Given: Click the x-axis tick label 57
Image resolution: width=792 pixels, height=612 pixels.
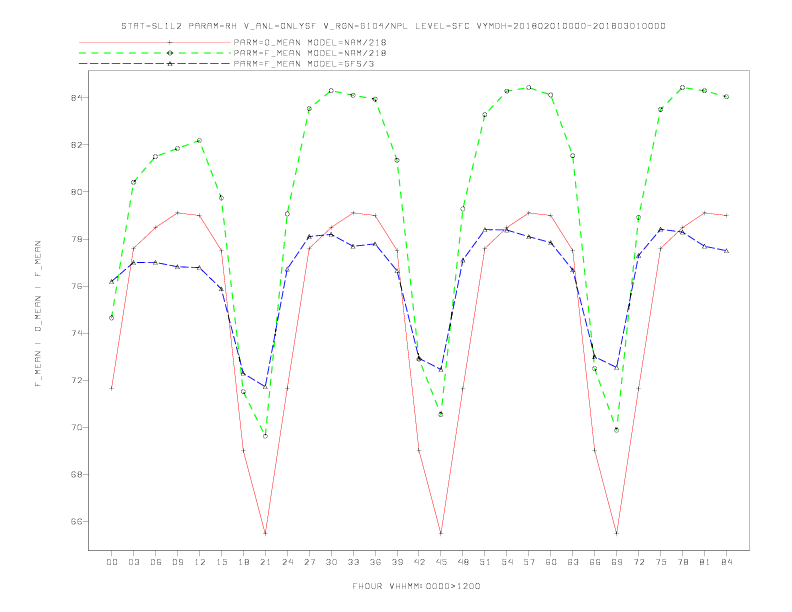Looking at the screenshot, I should [529, 562].
